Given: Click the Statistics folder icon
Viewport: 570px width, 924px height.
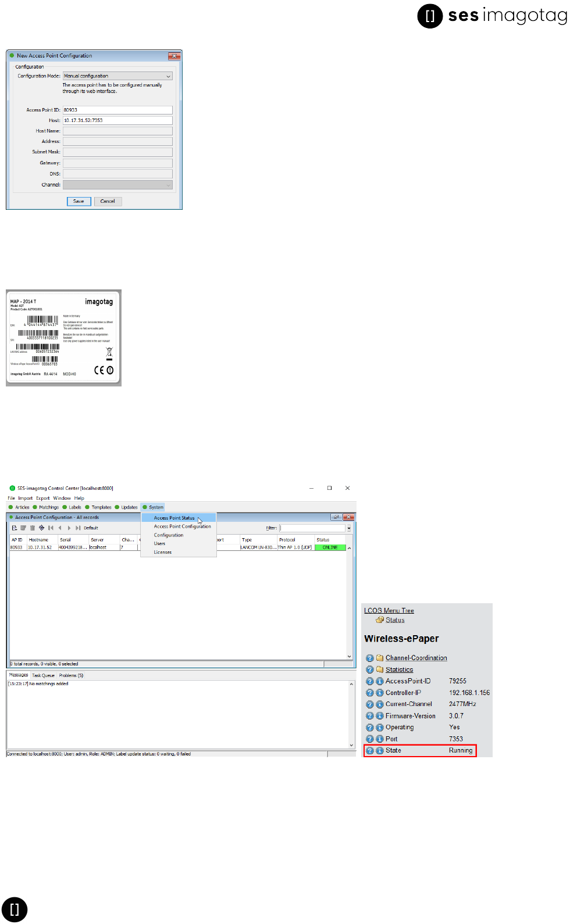Looking at the screenshot, I should (380, 669).
